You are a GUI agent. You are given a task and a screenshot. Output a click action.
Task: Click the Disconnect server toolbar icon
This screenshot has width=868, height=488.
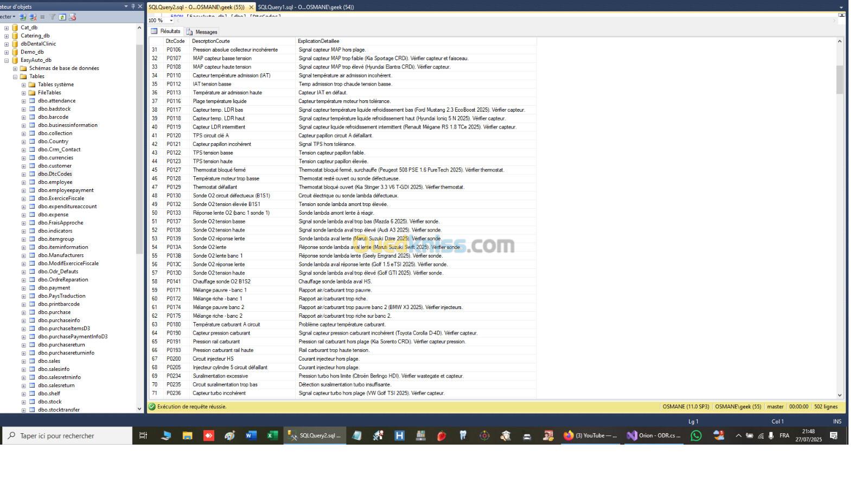[31, 17]
